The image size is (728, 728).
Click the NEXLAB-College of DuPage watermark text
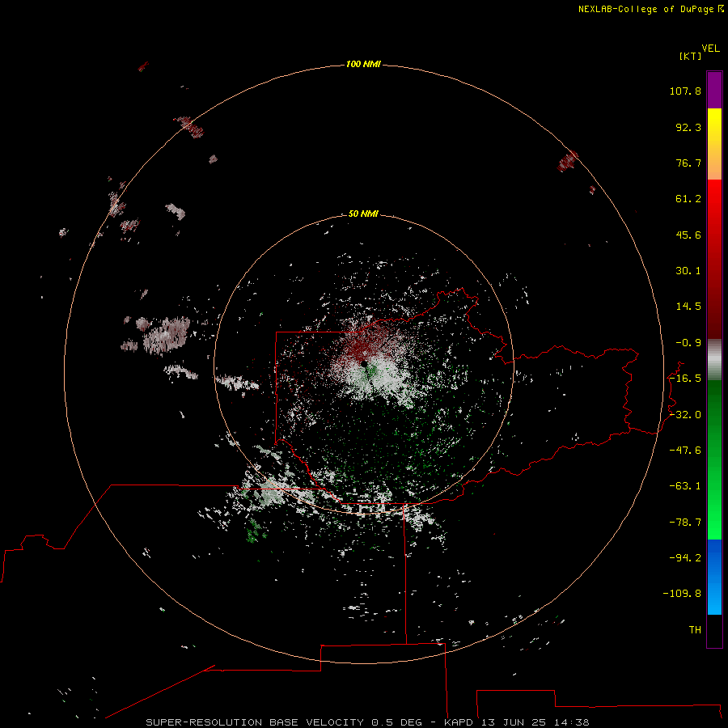pos(650,9)
